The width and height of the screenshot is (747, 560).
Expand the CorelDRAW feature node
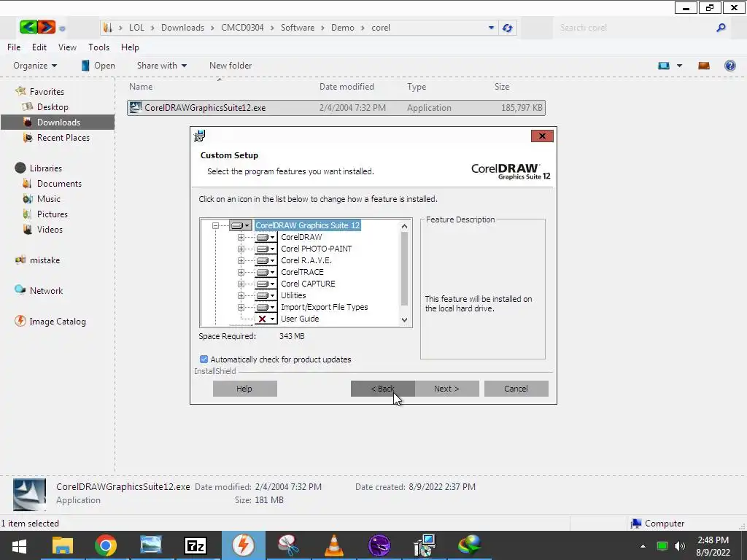(241, 237)
